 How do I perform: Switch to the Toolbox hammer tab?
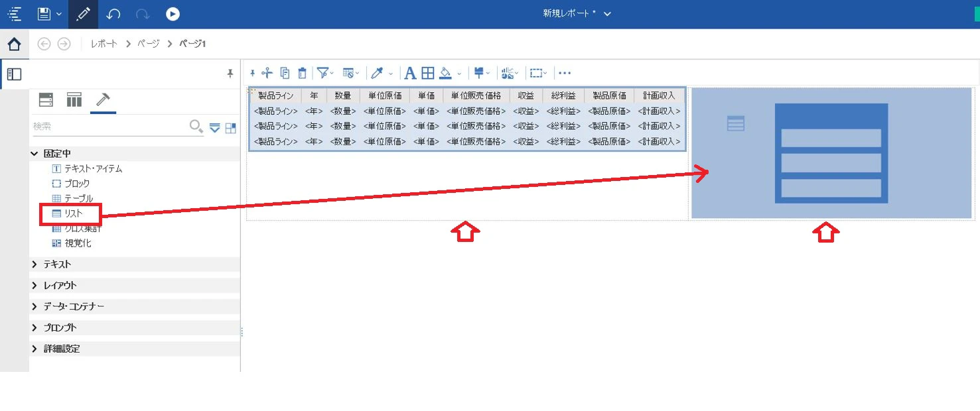(x=103, y=99)
